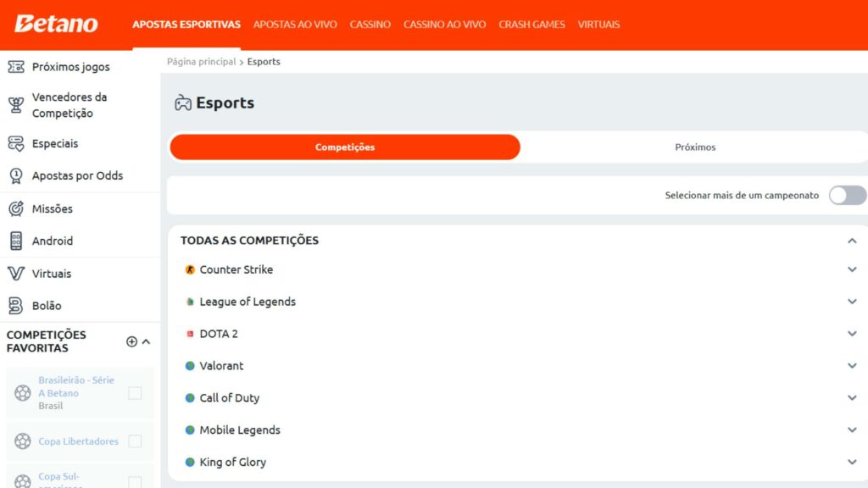Expand the League of Legends row chevron
The height and width of the screenshot is (488, 868).
point(852,302)
